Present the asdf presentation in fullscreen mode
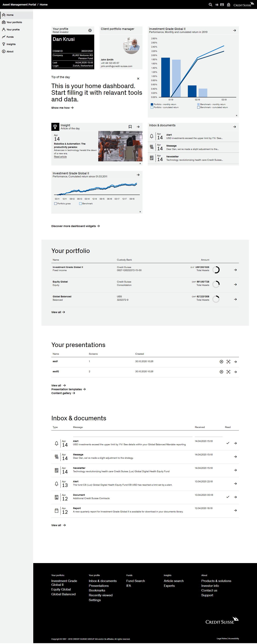 tap(229, 361)
